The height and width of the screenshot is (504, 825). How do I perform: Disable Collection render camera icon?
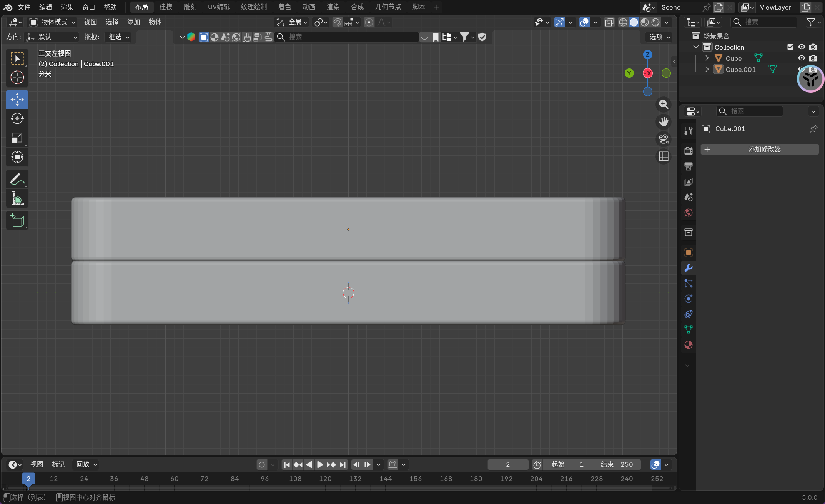point(813,47)
